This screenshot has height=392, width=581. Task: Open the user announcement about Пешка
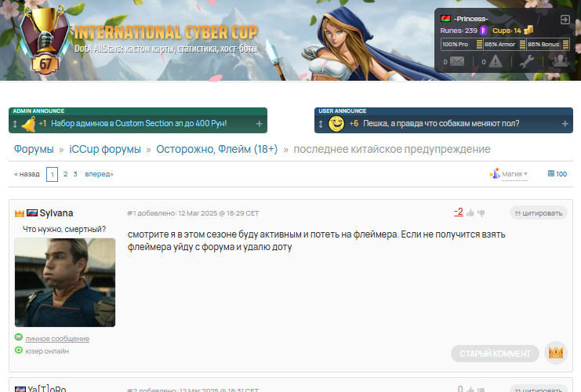(441, 123)
